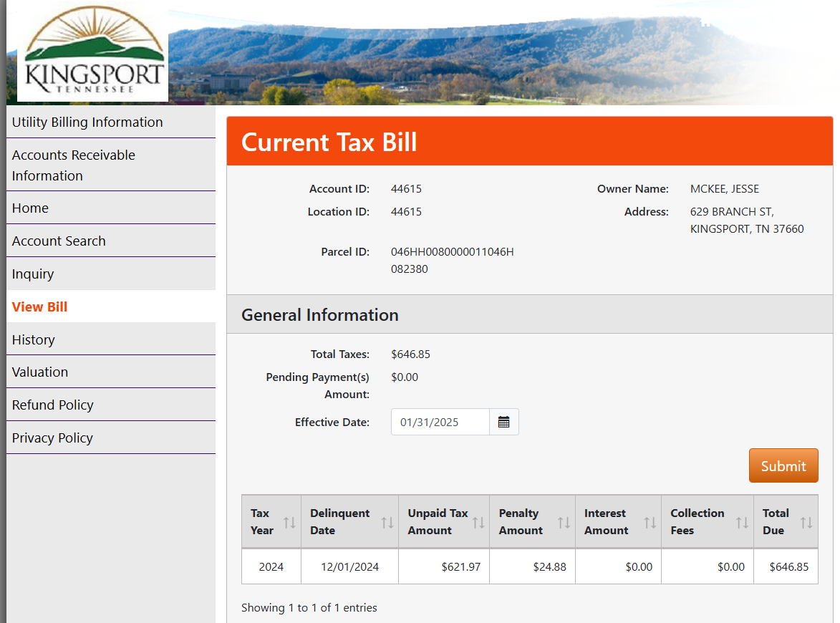Open the History page
The image size is (840, 623).
click(33, 340)
